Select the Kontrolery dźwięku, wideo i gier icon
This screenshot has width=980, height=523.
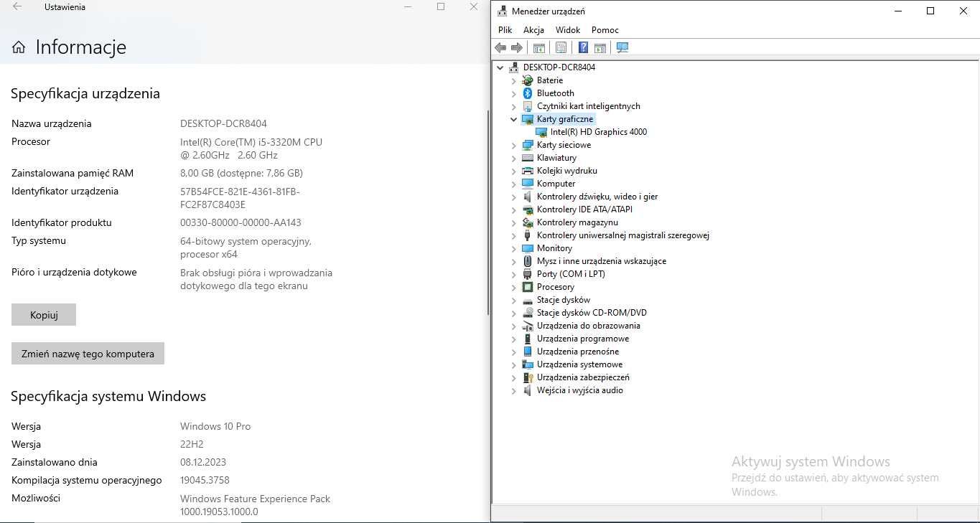click(528, 197)
